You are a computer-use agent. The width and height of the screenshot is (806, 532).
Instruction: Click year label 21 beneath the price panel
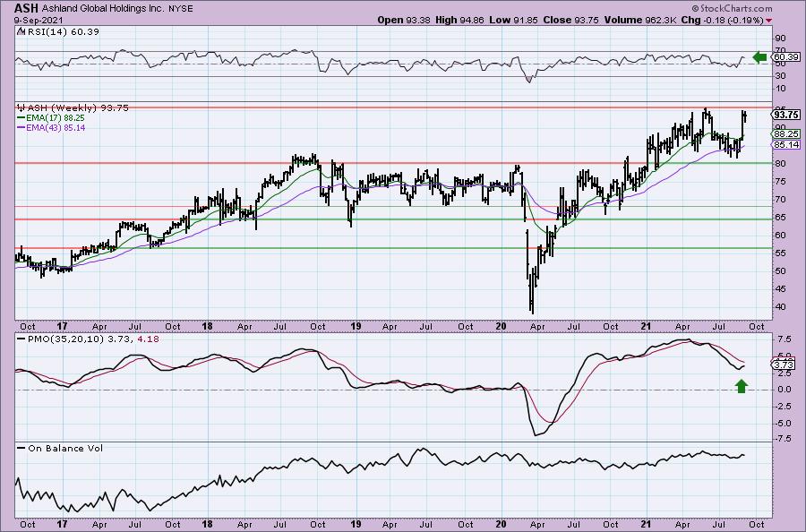coord(646,326)
